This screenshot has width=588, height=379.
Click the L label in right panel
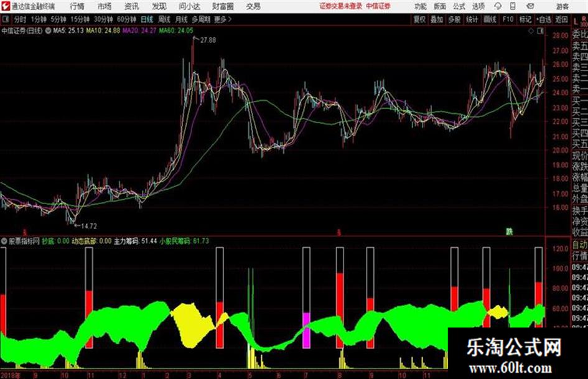coord(576,21)
